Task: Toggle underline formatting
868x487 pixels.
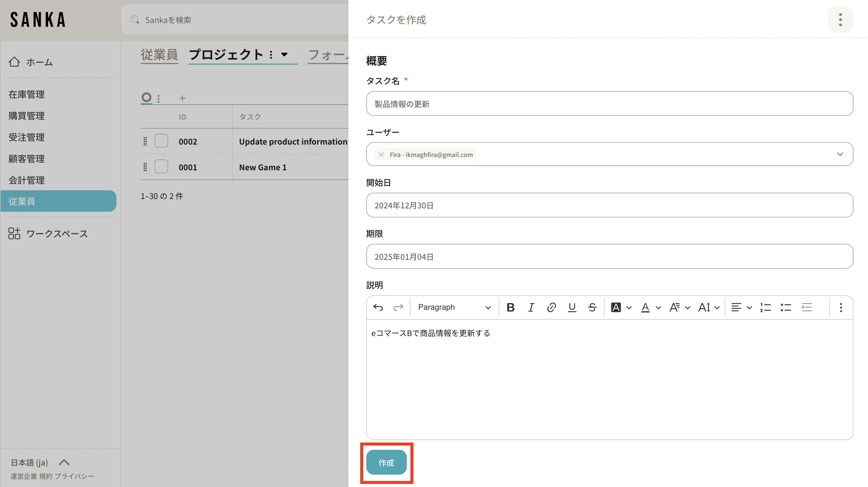Action: pos(572,307)
